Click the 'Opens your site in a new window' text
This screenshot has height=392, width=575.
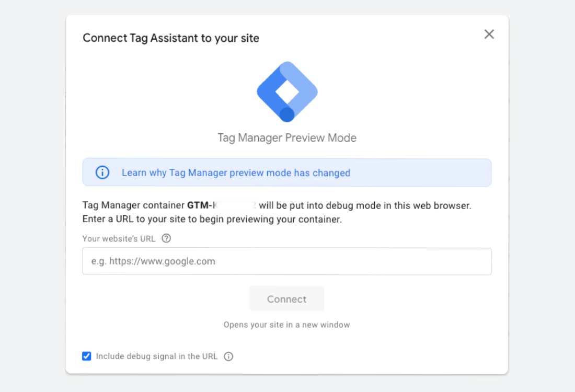287,325
